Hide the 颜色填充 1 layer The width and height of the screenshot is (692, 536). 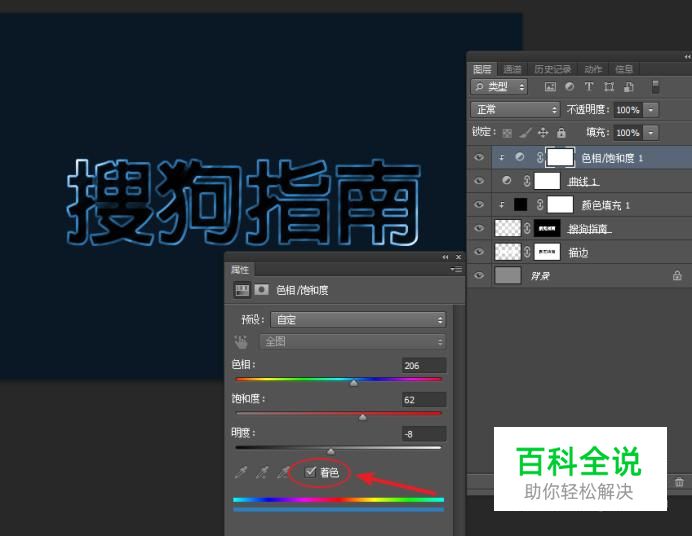(479, 205)
